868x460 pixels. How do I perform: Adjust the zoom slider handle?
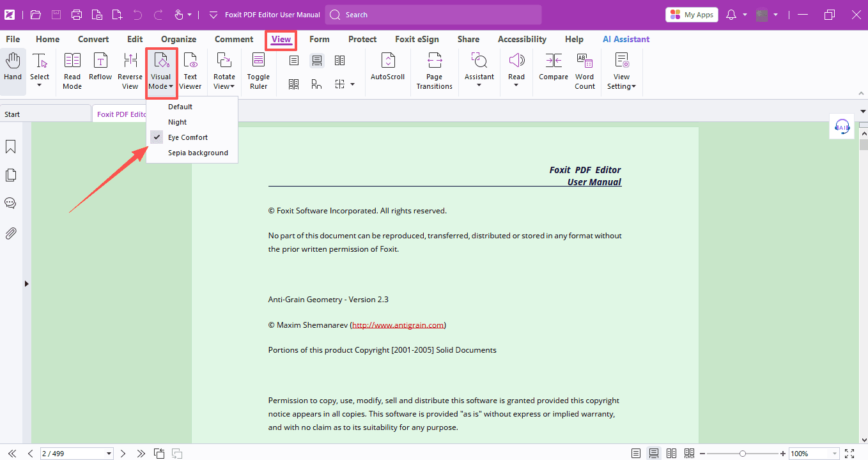pos(742,454)
